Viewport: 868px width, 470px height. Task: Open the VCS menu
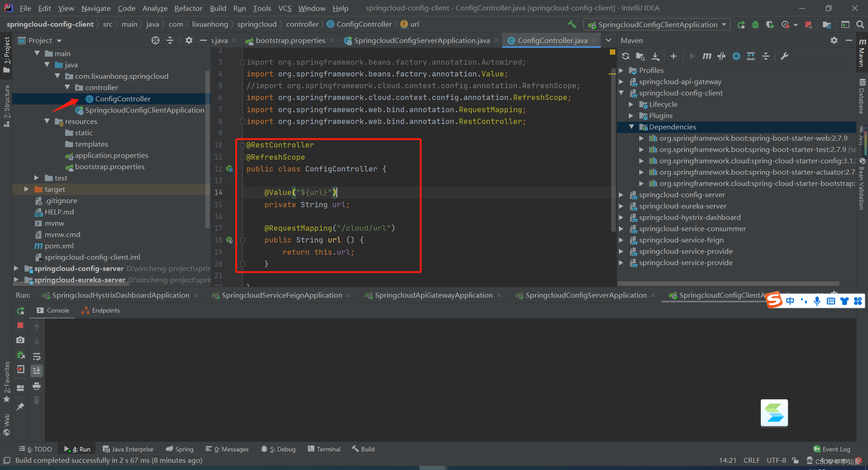pos(285,8)
